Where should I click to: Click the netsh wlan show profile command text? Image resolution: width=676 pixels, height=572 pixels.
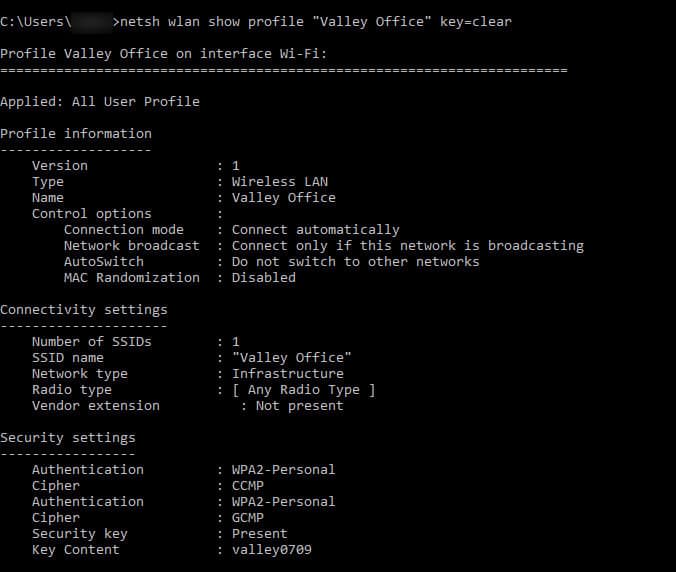point(316,22)
